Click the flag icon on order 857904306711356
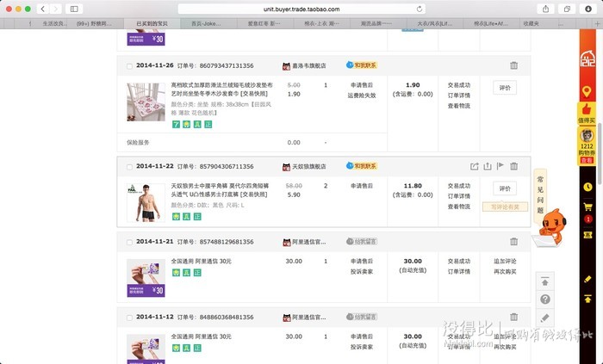Viewport: 603px width, 364px height. [500, 166]
